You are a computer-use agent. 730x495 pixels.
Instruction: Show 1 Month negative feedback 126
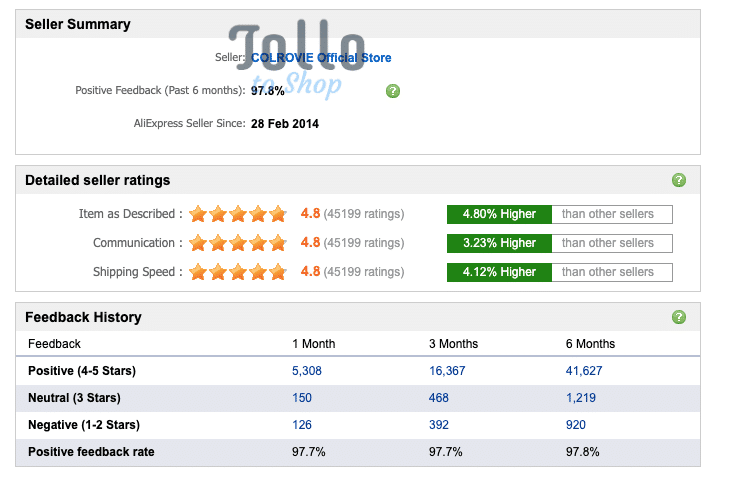302,425
